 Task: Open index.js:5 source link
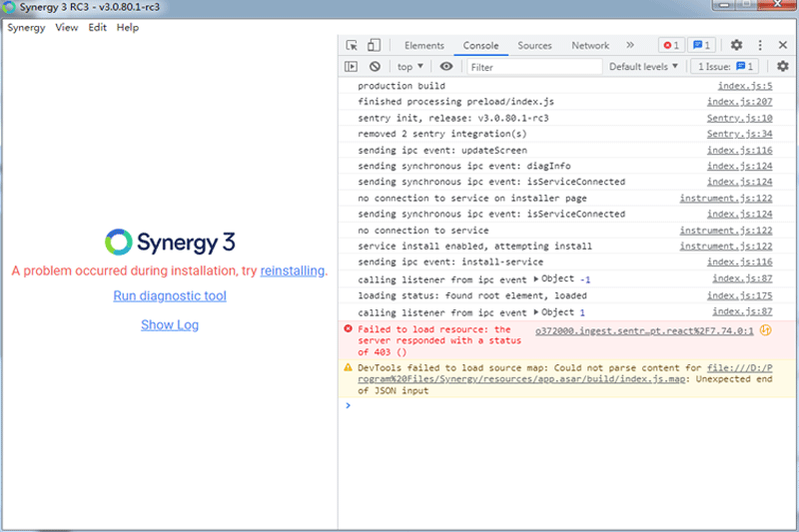pos(745,86)
